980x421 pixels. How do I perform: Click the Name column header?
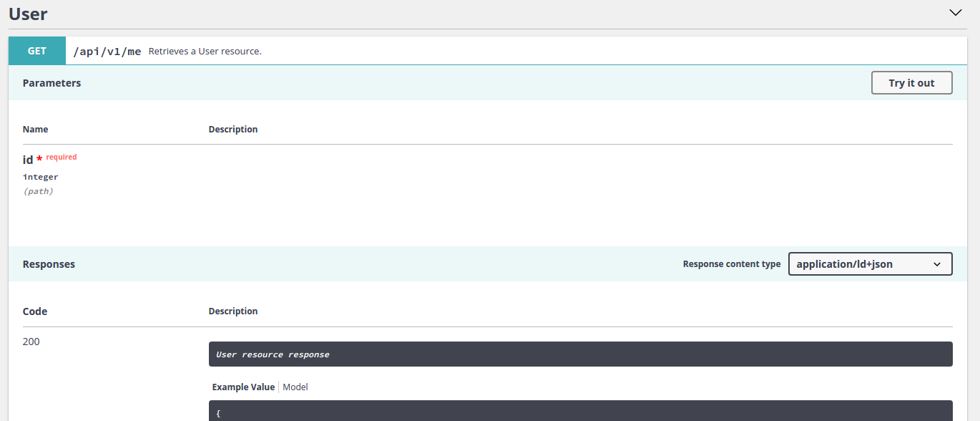pos(36,130)
